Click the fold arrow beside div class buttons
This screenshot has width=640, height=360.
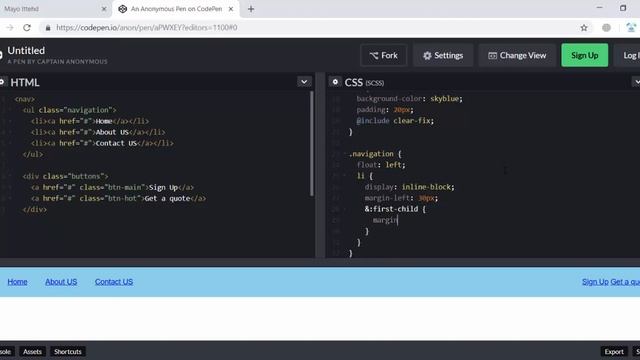point(11,176)
